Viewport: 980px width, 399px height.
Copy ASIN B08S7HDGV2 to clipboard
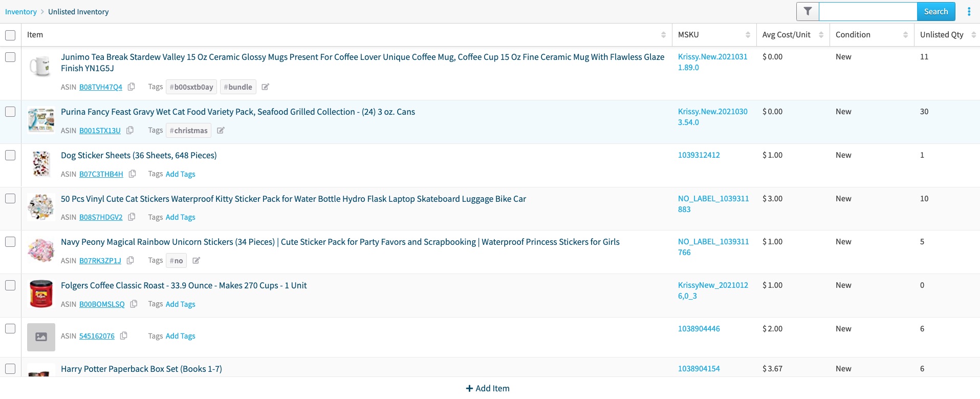pyautogui.click(x=132, y=217)
